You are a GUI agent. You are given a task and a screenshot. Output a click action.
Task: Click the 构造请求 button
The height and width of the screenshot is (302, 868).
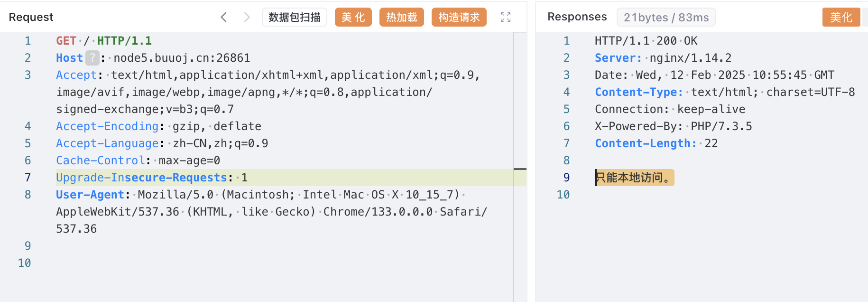(x=459, y=18)
